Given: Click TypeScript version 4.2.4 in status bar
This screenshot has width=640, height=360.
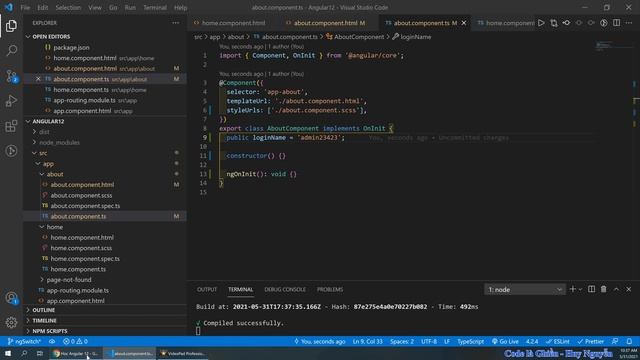Looking at the screenshot, I should coord(532,342).
